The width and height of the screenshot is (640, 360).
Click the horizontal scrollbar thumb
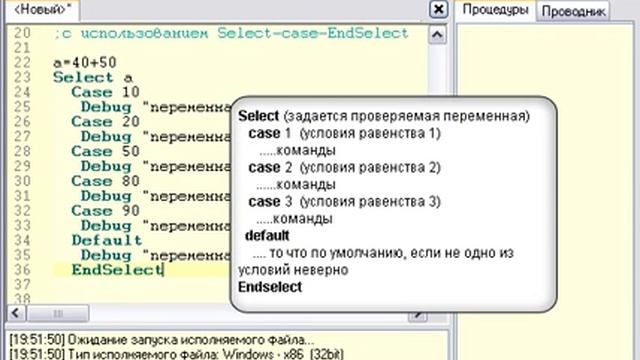coord(58,313)
